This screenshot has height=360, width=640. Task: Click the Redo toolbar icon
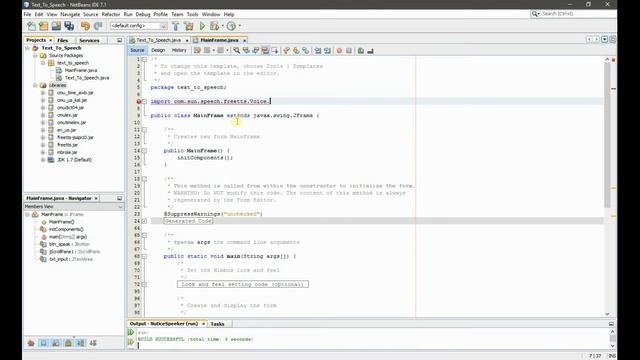pos(98,26)
